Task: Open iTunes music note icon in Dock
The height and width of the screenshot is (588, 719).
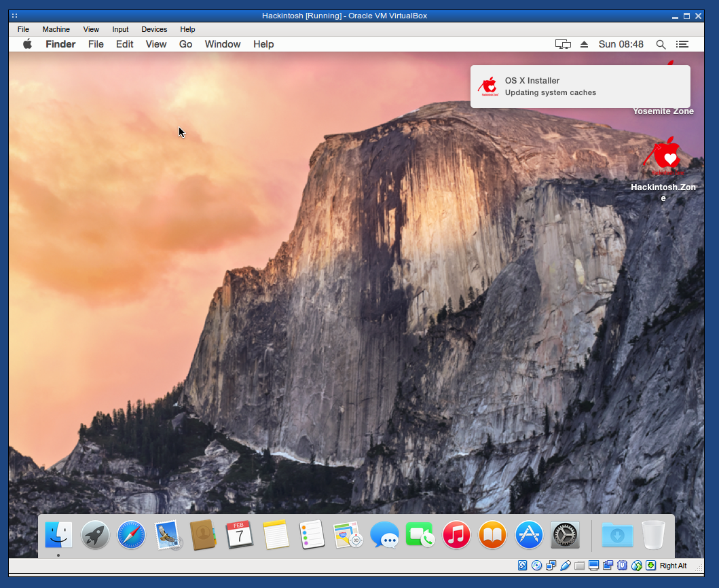Action: [456, 535]
